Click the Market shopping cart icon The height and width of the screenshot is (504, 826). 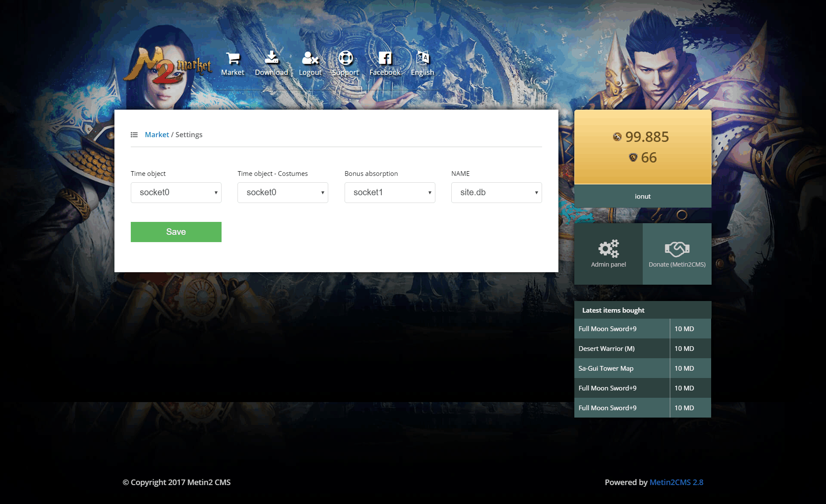pos(233,58)
